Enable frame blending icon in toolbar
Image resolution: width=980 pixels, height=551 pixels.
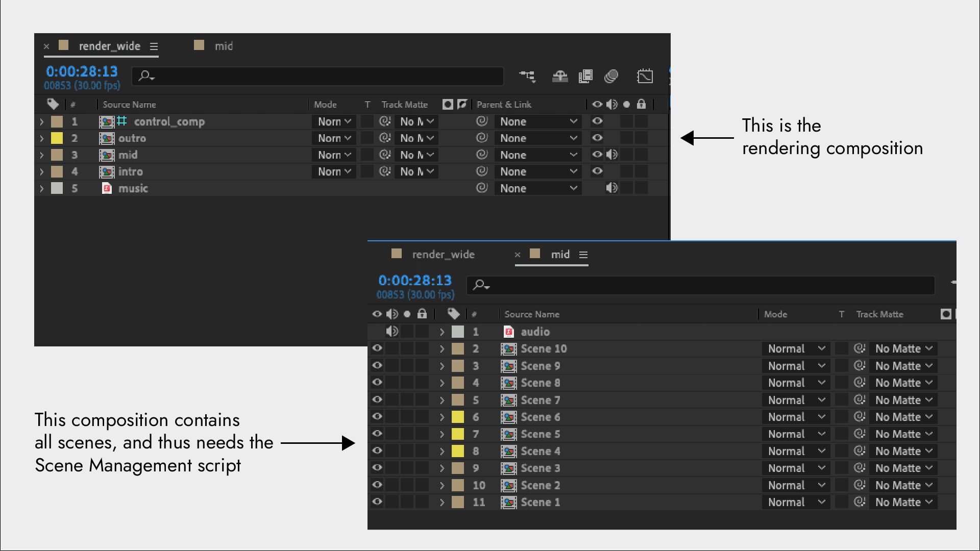coord(585,77)
